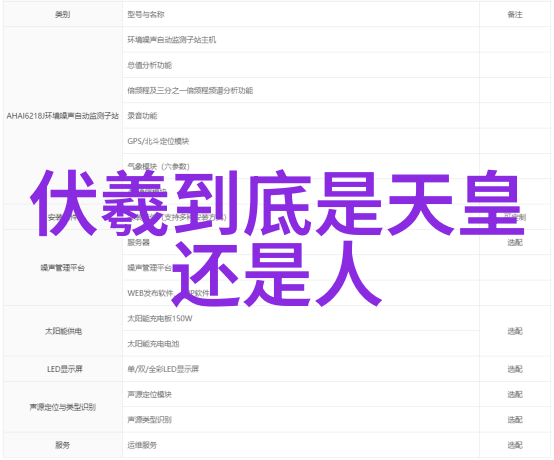Click the 型号与名称 column header

coord(146,14)
